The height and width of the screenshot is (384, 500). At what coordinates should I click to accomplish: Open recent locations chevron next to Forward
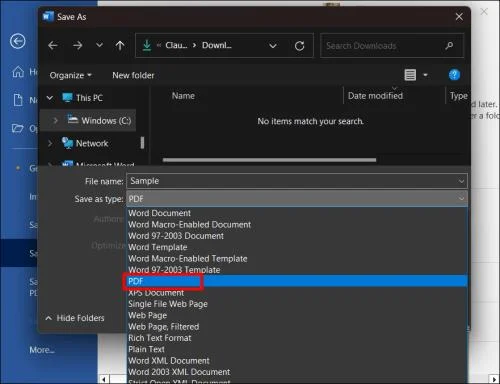point(99,45)
